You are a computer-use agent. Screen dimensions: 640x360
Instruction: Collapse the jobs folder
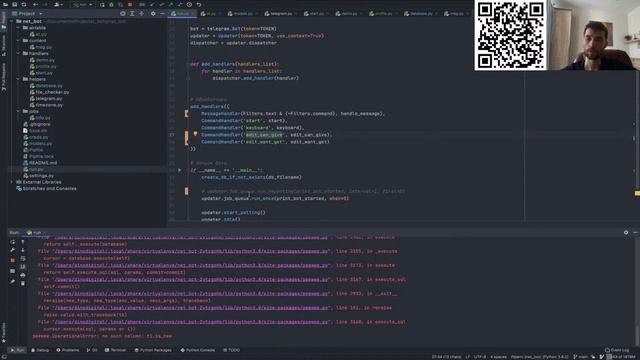pyautogui.click(x=18, y=111)
